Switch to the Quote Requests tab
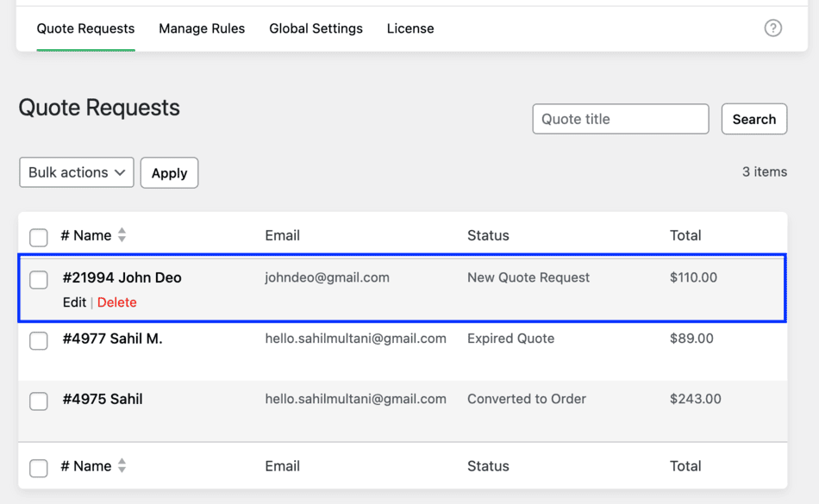Image resolution: width=819 pixels, height=504 pixels. [x=85, y=28]
